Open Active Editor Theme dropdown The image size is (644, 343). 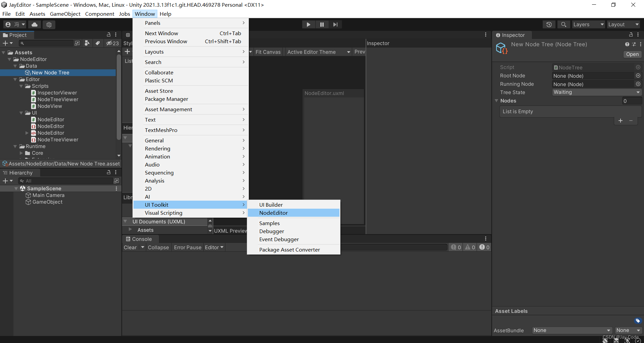coord(319,52)
